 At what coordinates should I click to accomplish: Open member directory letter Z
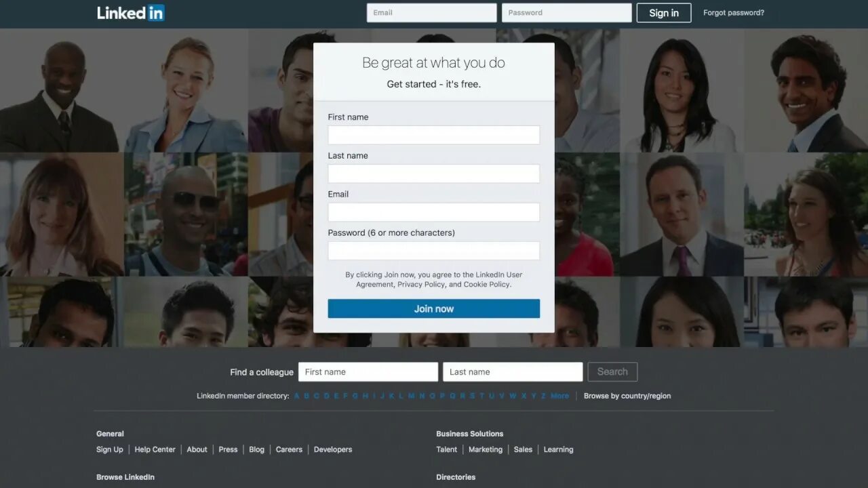[x=543, y=396]
